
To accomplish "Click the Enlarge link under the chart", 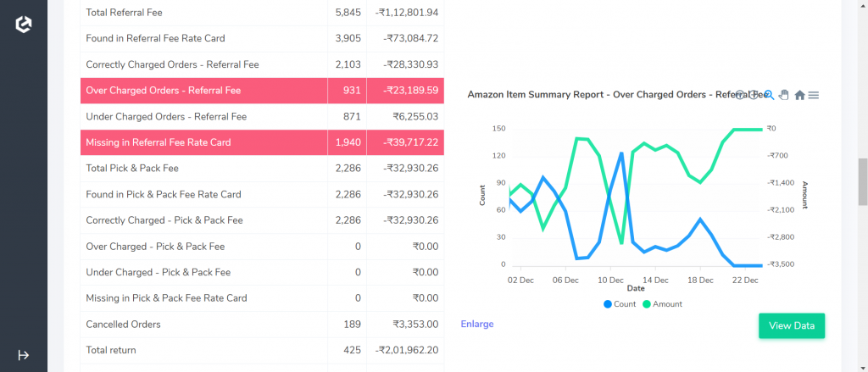I will (x=477, y=325).
